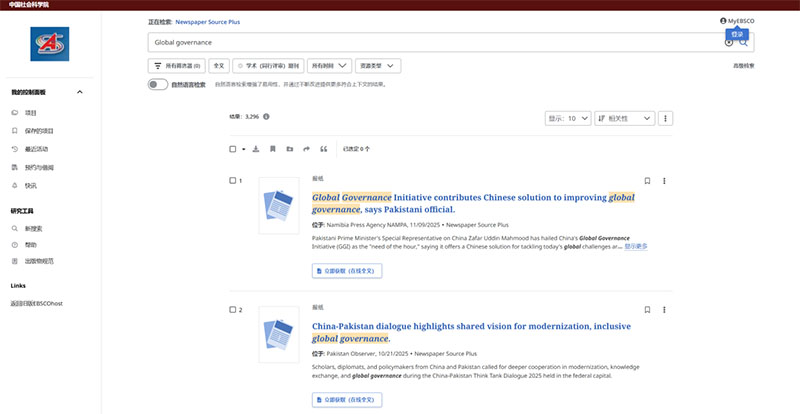
Task: Open the 所有时间 date dropdown
Action: [329, 66]
